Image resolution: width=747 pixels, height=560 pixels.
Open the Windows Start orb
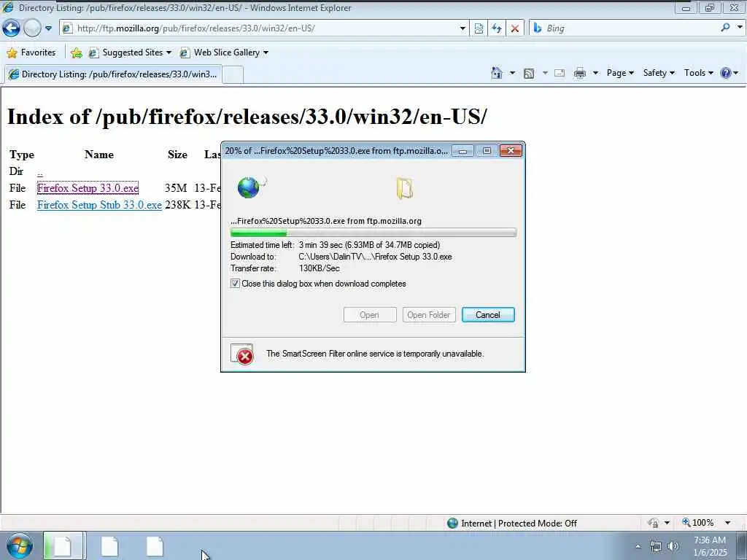coord(20,545)
